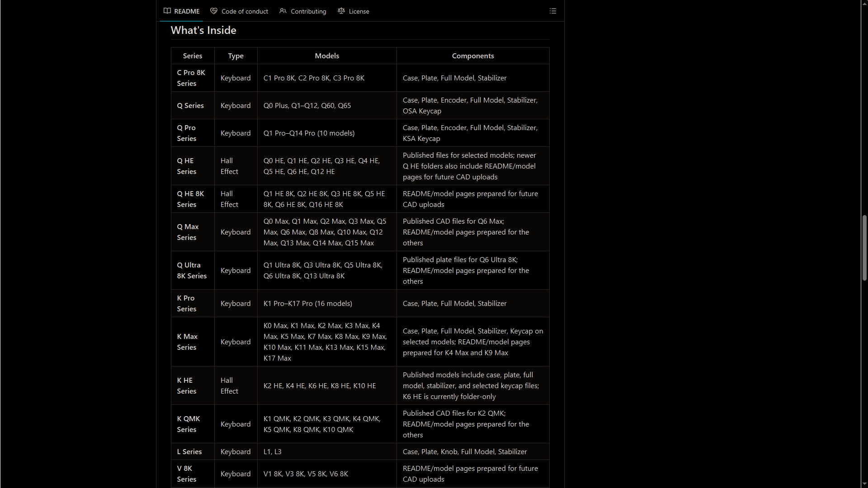
Task: Click the L1, L3 models cell
Action: coord(273,451)
